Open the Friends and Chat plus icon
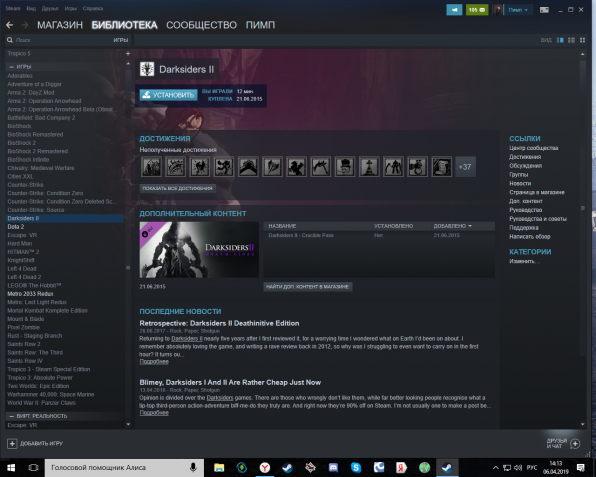This screenshot has height=477, width=596. pos(575,444)
